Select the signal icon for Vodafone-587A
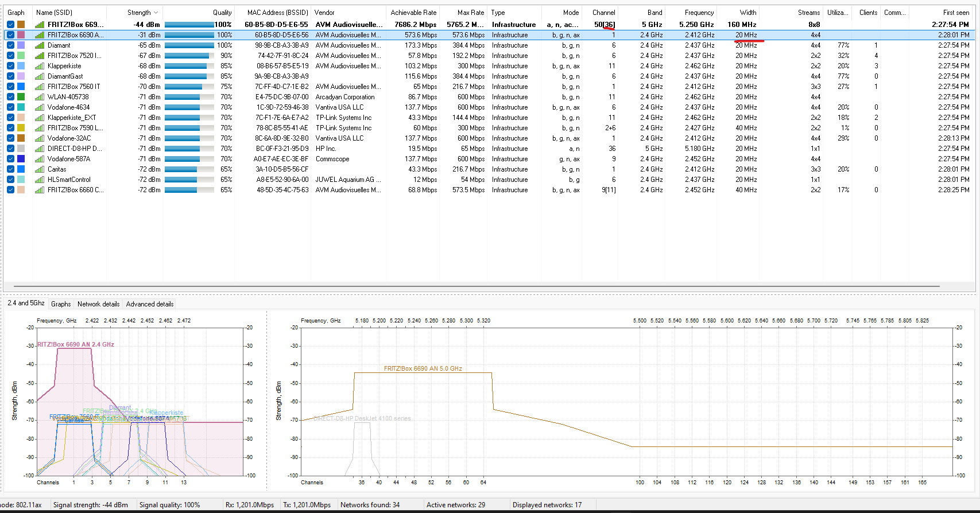The image size is (980, 513). coord(40,159)
